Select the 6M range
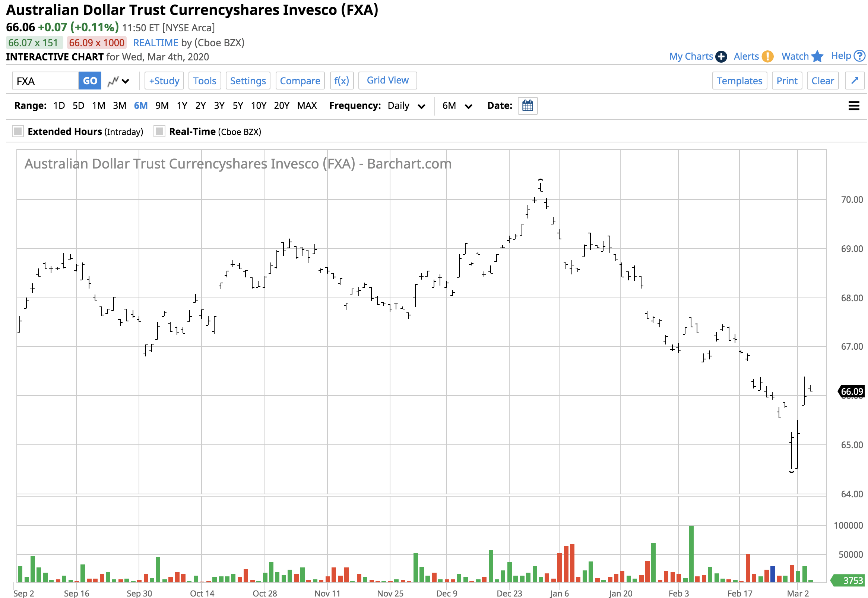This screenshot has height=598, width=868. [x=141, y=106]
